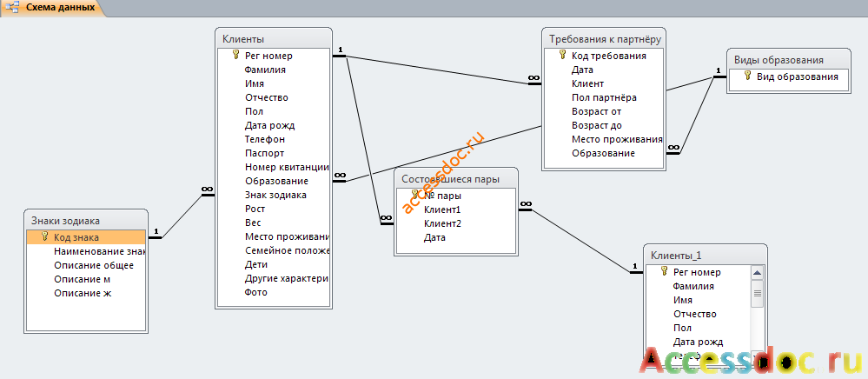Select the highlighted Код знака field

(86, 237)
